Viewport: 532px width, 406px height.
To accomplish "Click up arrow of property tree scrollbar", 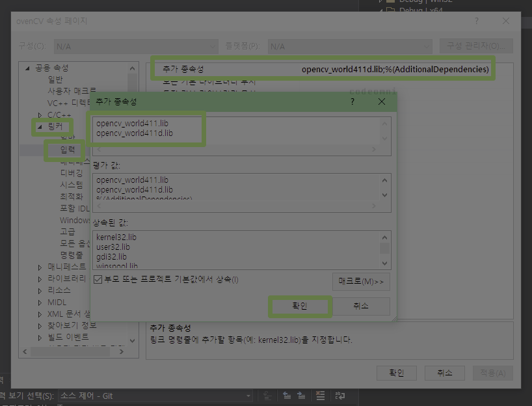I will [132, 68].
